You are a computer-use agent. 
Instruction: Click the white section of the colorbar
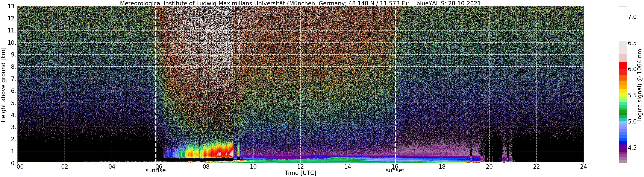tap(623, 24)
